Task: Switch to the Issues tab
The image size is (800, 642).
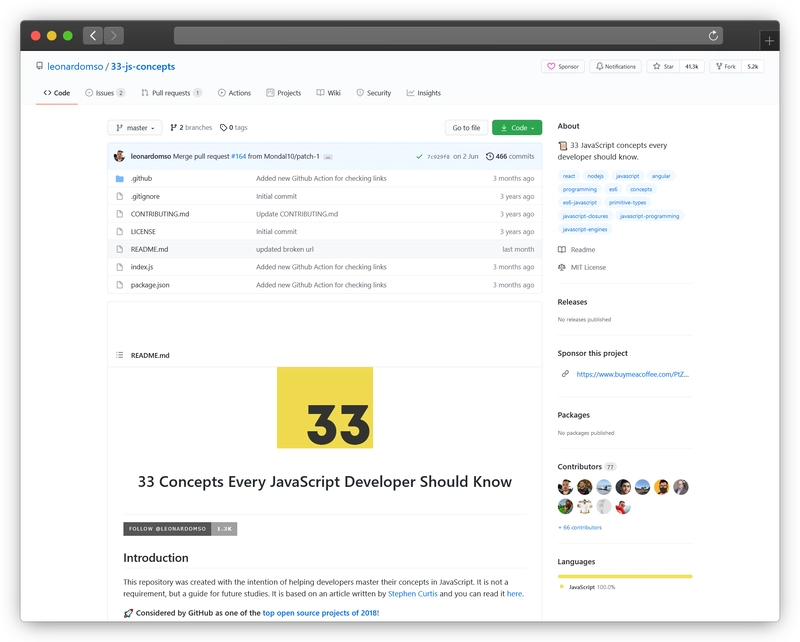Action: click(x=105, y=93)
